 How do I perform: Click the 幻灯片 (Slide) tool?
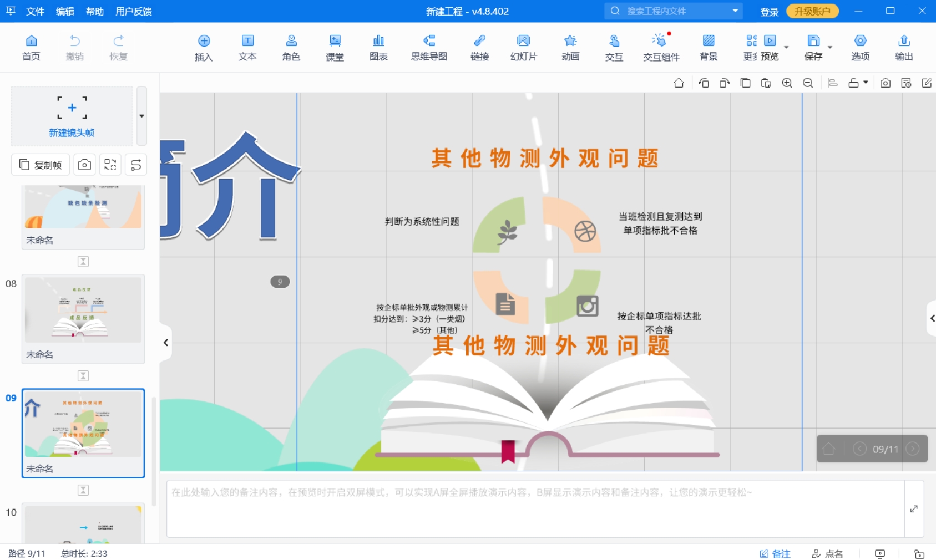(x=523, y=47)
